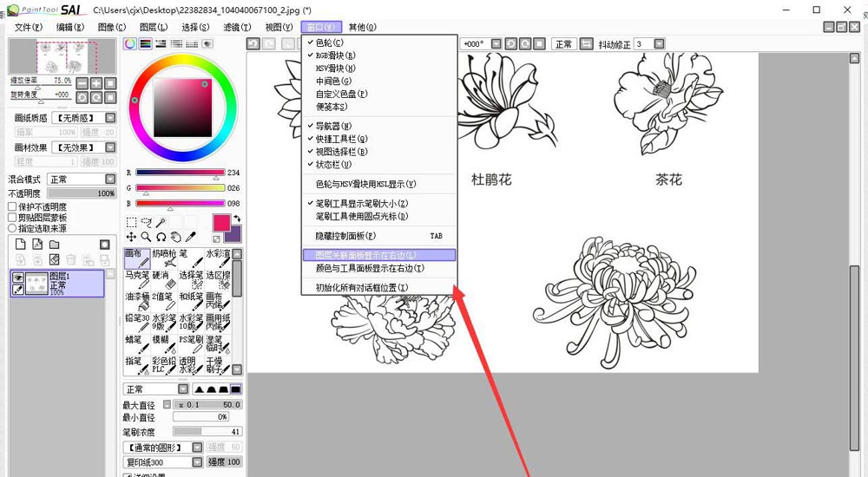Choose 隐藏控制面板 menu item
The height and width of the screenshot is (477, 868).
coord(379,236)
